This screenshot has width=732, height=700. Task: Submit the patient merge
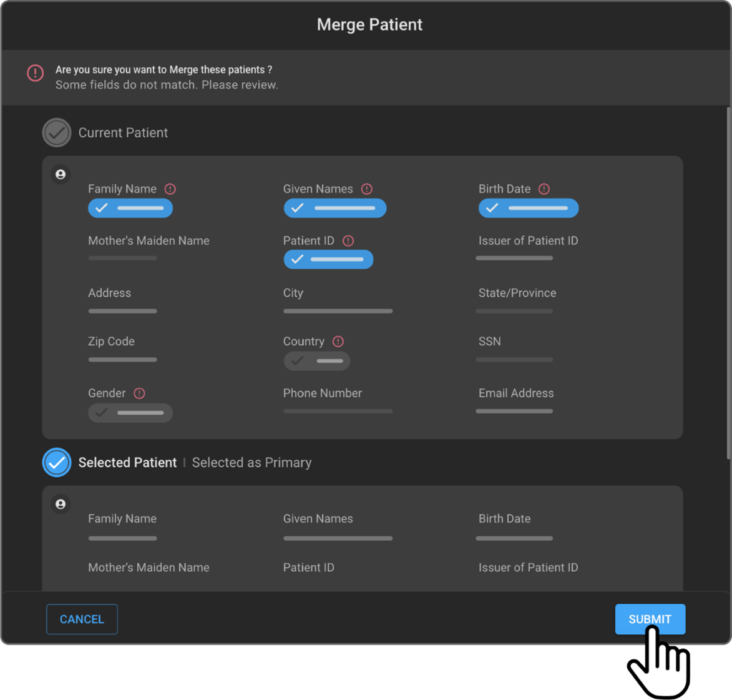[650, 619]
